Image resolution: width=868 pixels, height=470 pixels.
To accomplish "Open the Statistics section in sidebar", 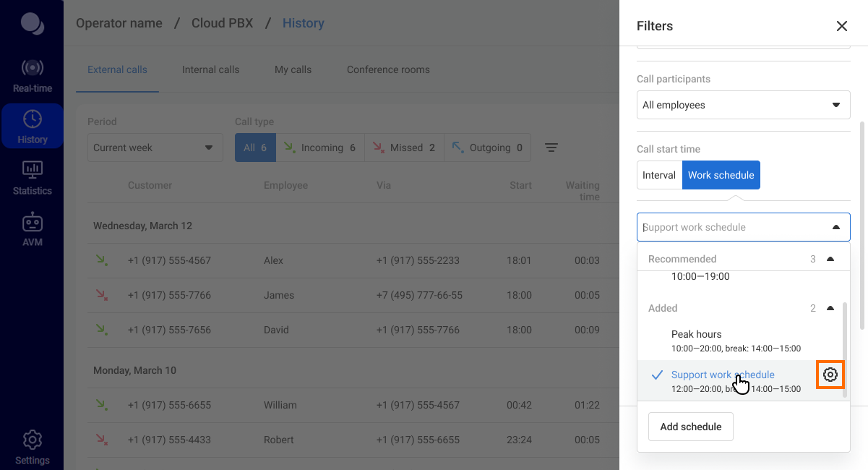I will tap(32, 178).
